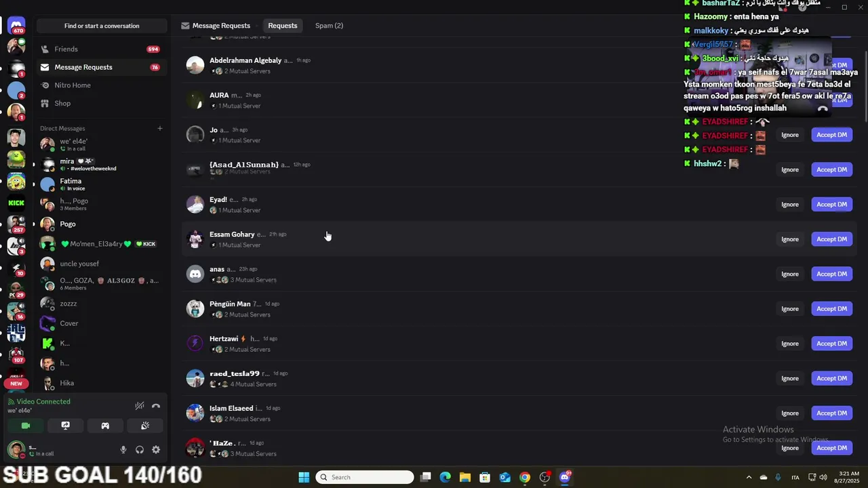Open Message Requests in sidebar
This screenshot has width=868, height=488.
click(100, 67)
